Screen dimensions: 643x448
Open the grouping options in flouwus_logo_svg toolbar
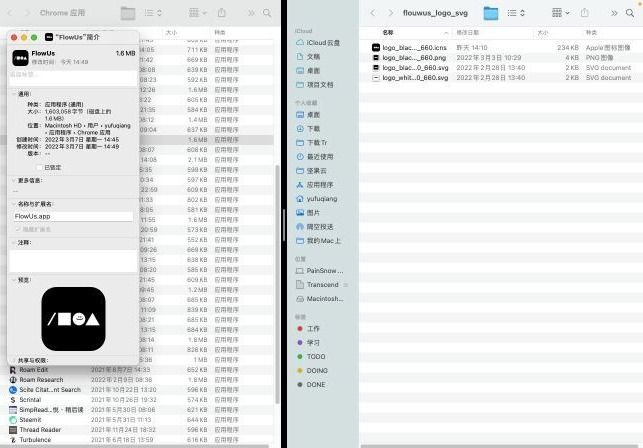click(561, 13)
